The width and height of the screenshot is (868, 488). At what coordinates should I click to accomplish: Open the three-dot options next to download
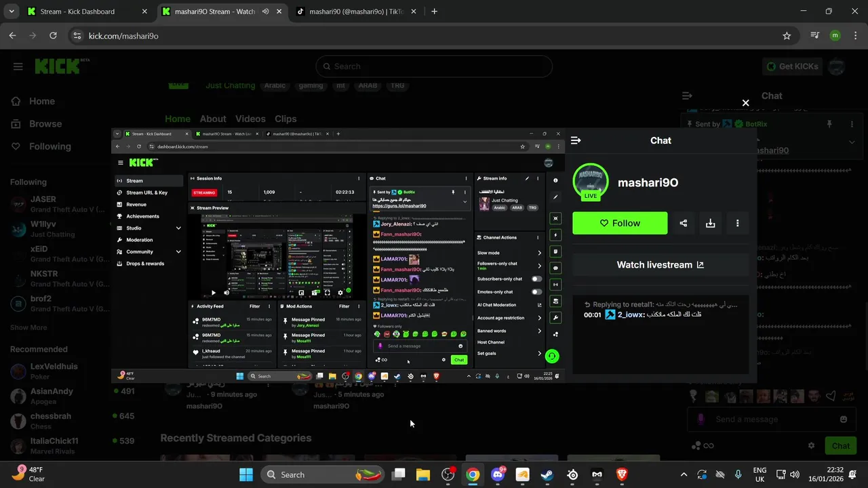(x=737, y=223)
